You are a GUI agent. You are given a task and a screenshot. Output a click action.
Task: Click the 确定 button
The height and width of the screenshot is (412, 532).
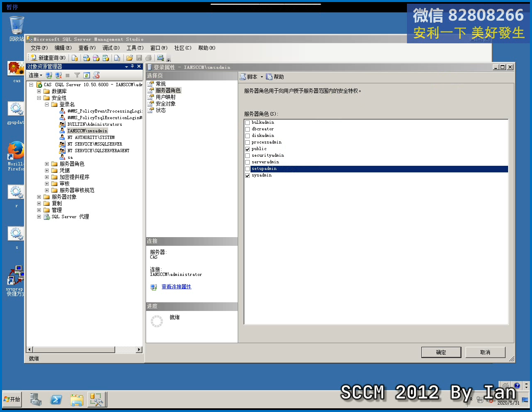pos(441,352)
